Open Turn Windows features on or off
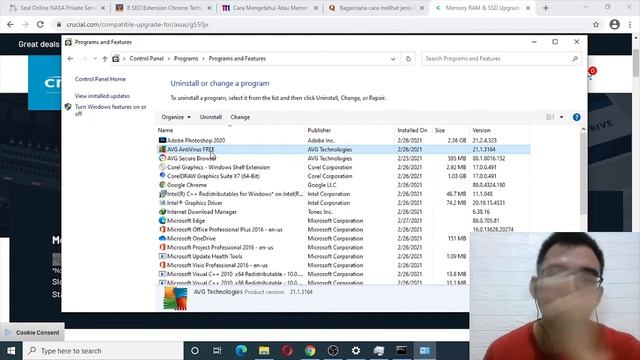 110,110
